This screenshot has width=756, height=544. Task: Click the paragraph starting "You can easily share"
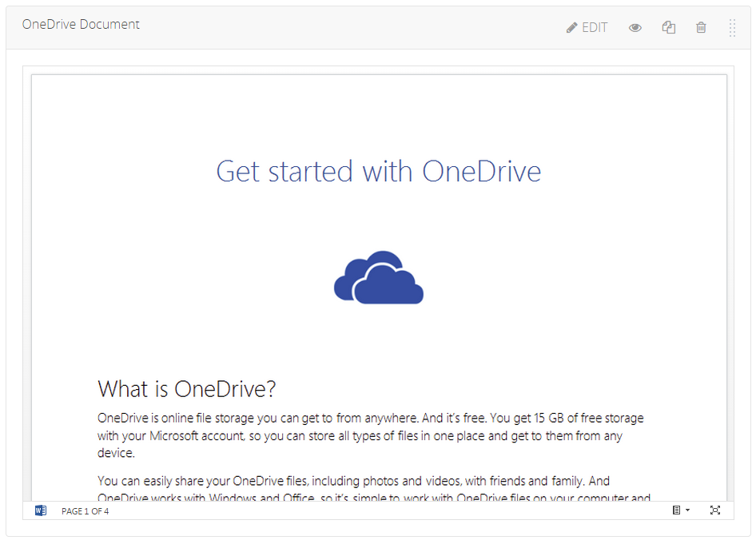[374, 489]
